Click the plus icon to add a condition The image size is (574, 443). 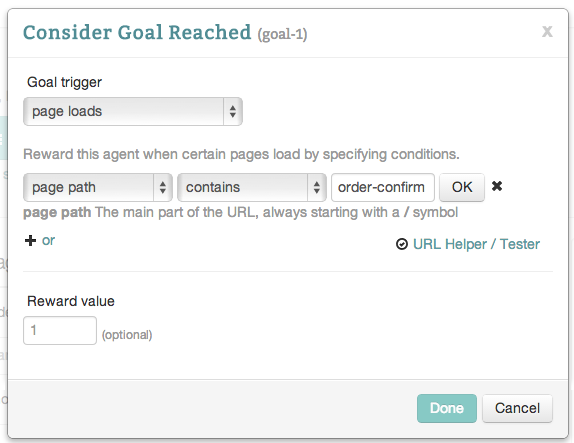click(30, 241)
